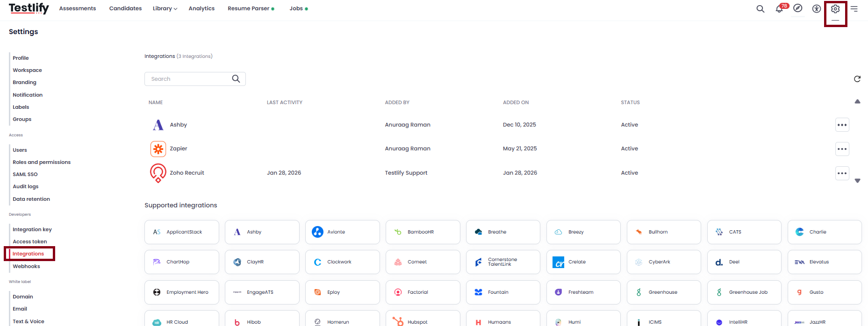Image resolution: width=868 pixels, height=326 pixels.
Task: Open Workspace settings
Action: pos(27,70)
